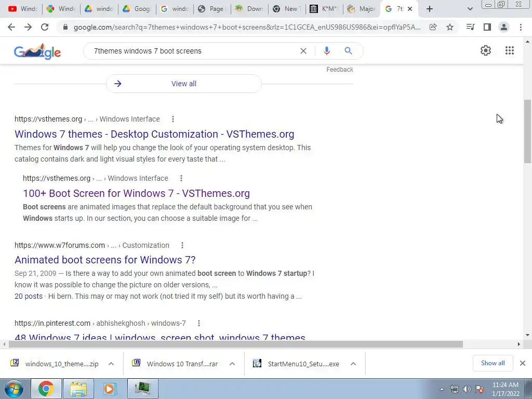Image resolution: width=532 pixels, height=399 pixels.
Task: Go back using the browser back arrow
Action: pos(11,27)
